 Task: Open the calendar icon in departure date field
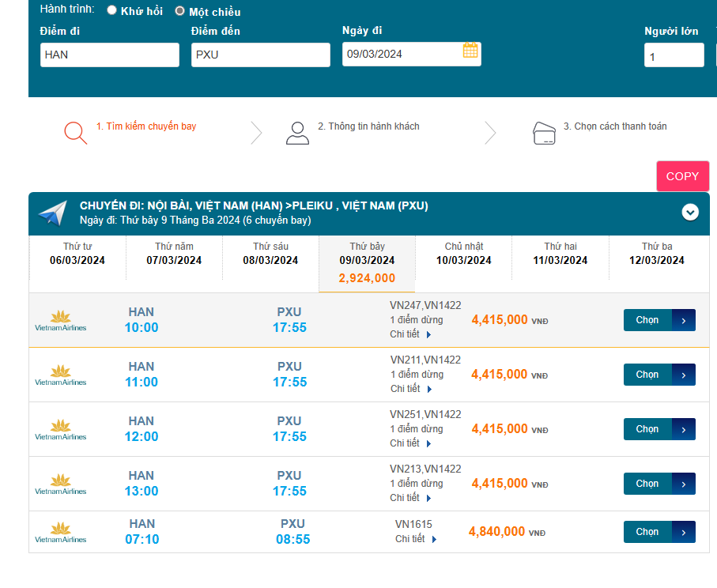[470, 51]
